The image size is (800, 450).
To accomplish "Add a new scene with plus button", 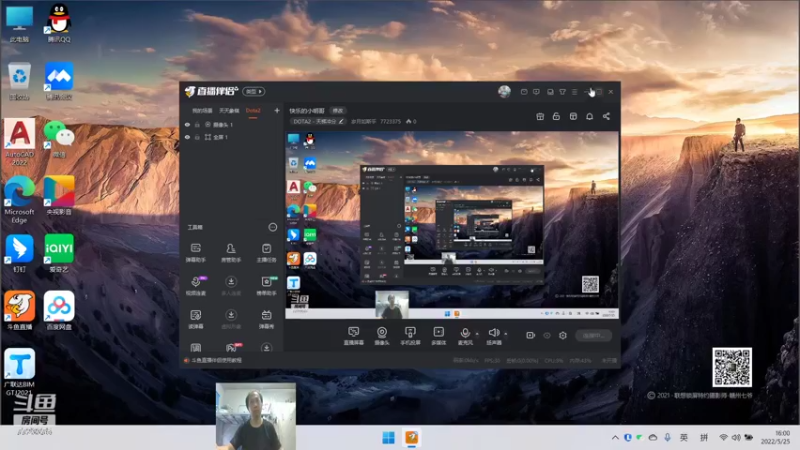I will pyautogui.click(x=277, y=110).
